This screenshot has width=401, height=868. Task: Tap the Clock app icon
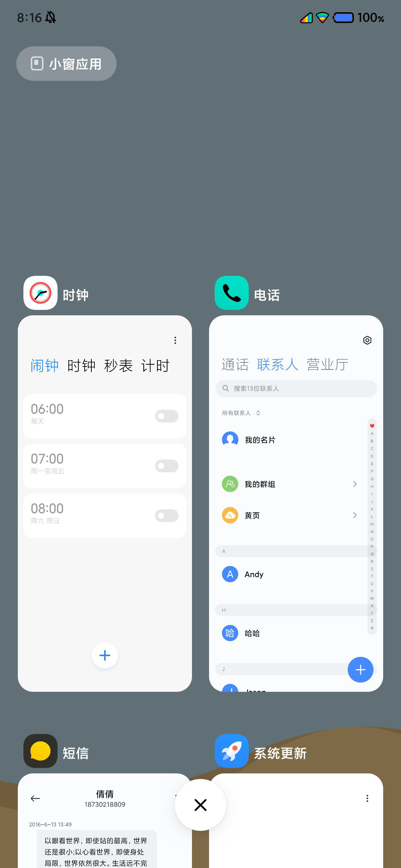point(40,293)
